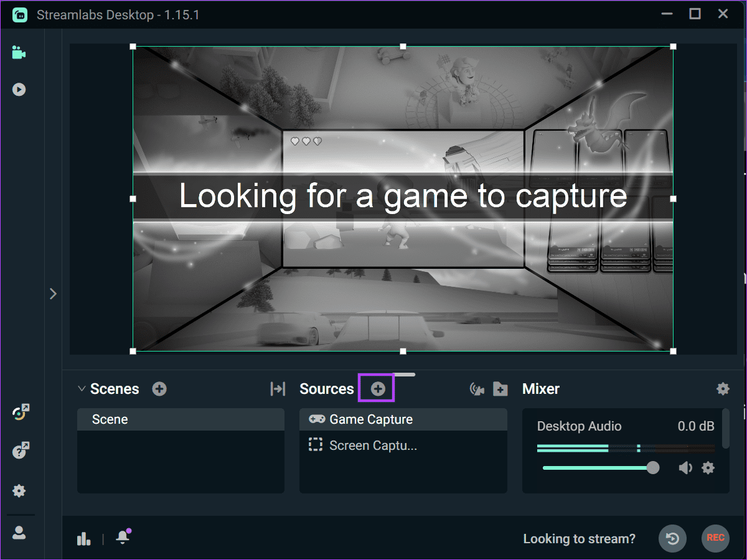Start recording with REC button
Image resolution: width=747 pixels, height=560 pixels.
(x=715, y=539)
